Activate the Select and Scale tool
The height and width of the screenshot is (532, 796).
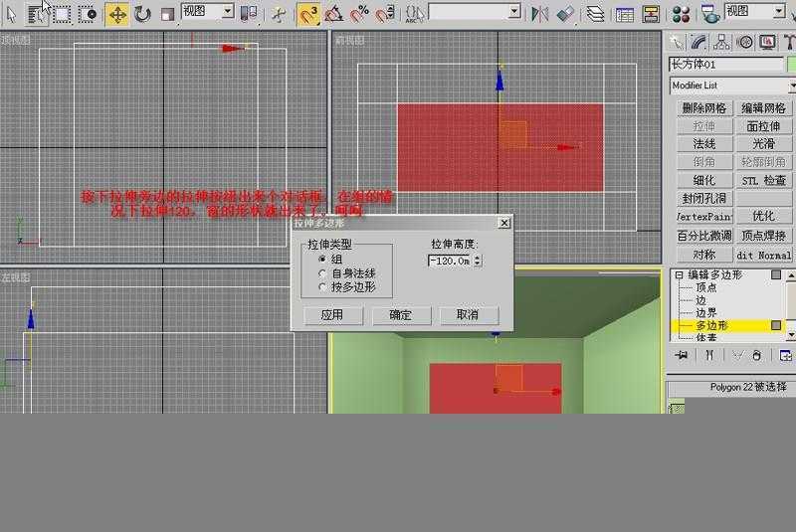[167, 14]
